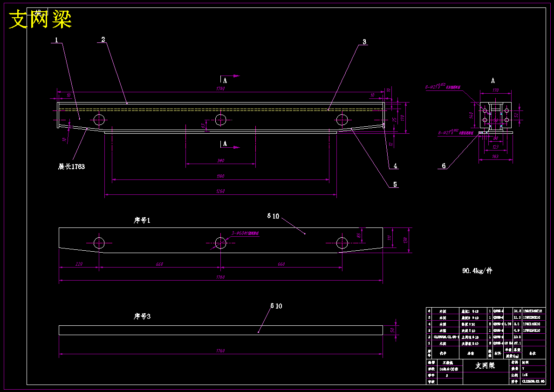Screen dimensions: 554x392
Task: Click the A label above the section view
Action: pos(493,81)
